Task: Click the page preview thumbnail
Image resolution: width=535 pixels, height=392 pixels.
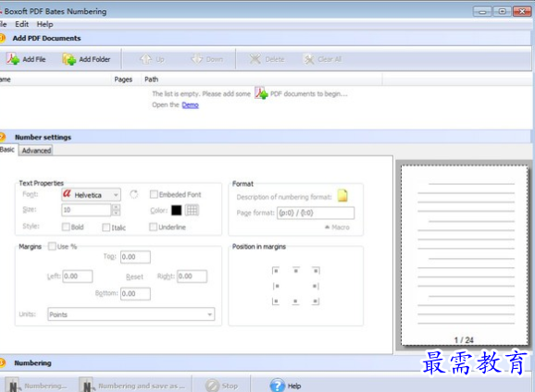Action: coord(465,255)
